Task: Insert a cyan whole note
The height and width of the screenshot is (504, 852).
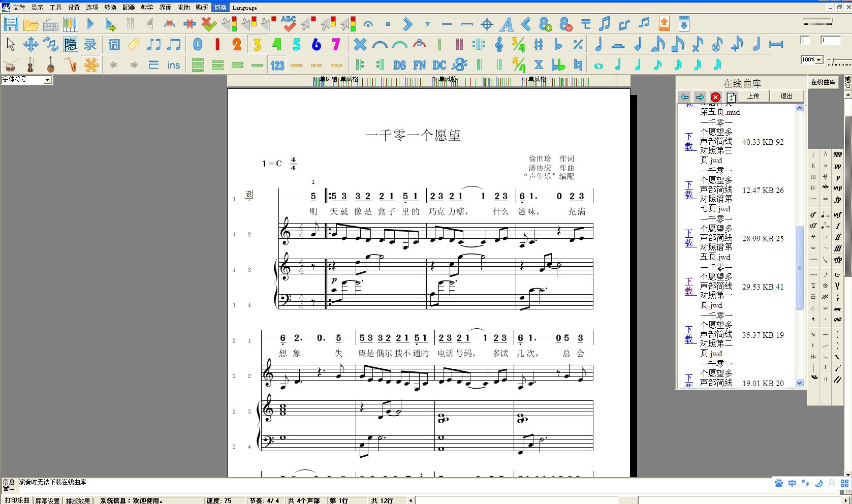Action: click(x=598, y=65)
